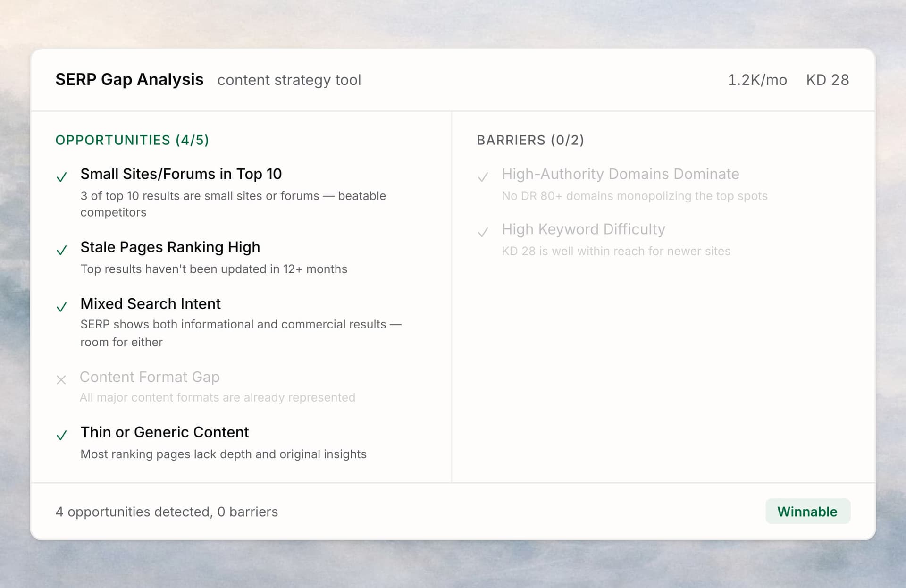Click the Winnable badge
This screenshot has width=906, height=588.
(807, 511)
